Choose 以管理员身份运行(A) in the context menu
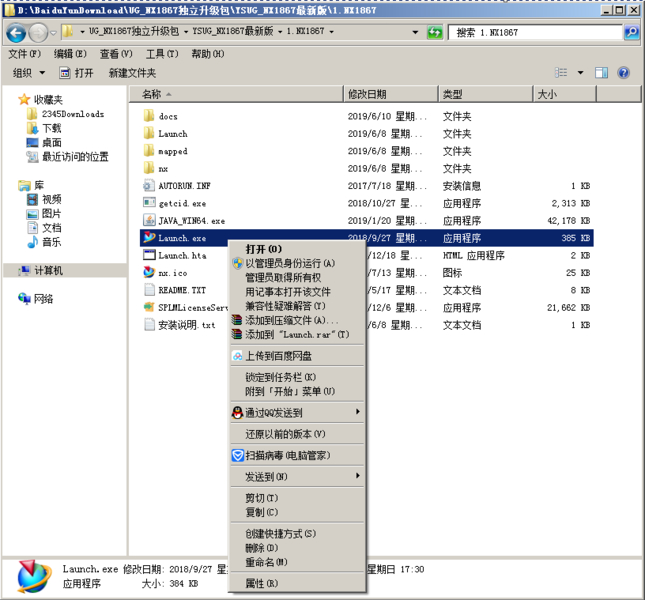Viewport: 645px width, 600px height. pos(297,263)
